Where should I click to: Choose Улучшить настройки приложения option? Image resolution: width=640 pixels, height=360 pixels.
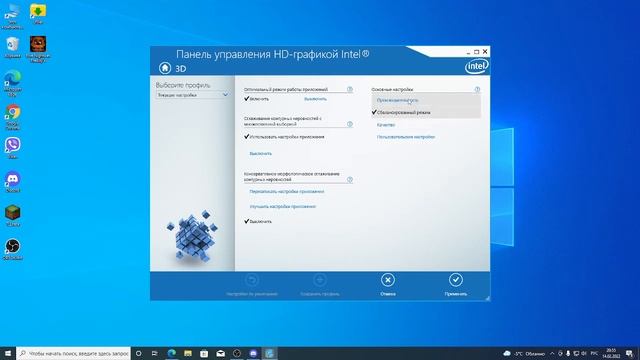[x=282, y=207]
